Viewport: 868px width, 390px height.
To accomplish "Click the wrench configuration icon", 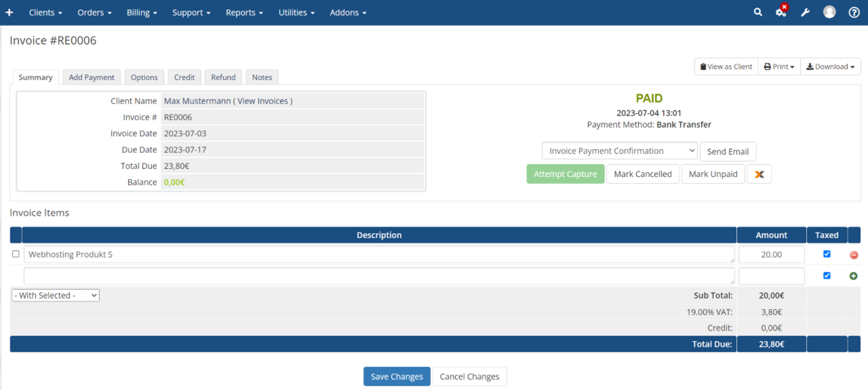I will coord(805,13).
